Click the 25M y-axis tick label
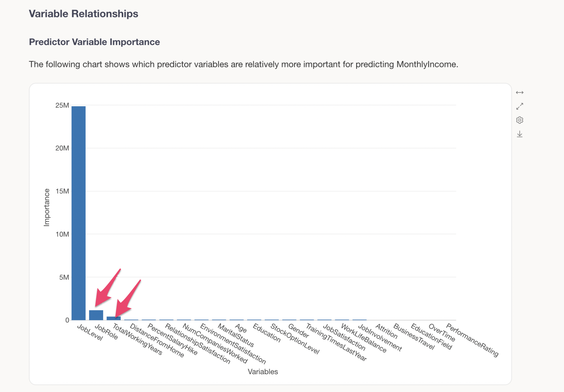This screenshot has width=564, height=392. [62, 105]
